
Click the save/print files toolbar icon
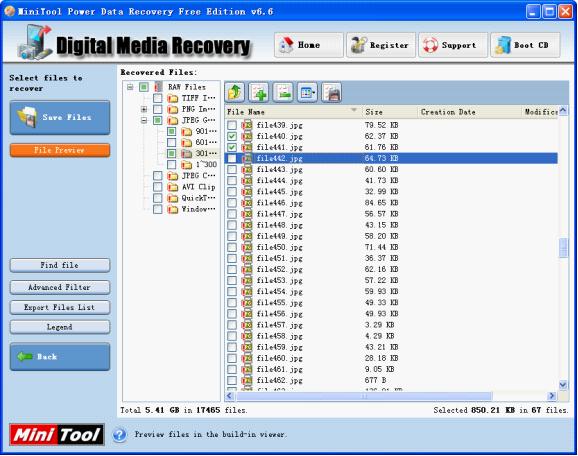332,92
